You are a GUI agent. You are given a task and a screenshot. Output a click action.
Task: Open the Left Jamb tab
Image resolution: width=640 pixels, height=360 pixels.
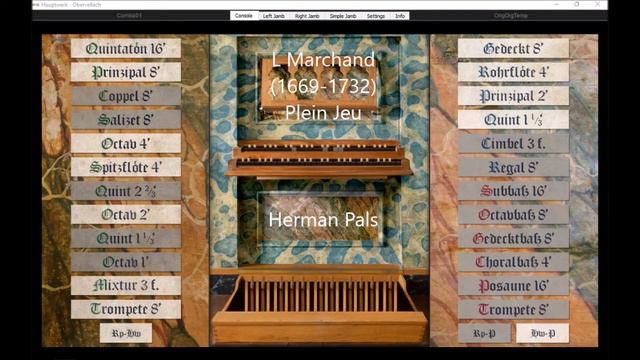[x=273, y=16]
